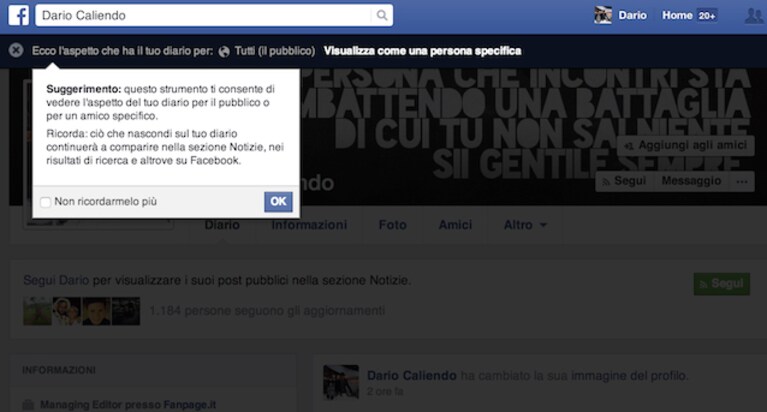Click the Facebook logo icon
The image size is (767, 412).
point(19,15)
